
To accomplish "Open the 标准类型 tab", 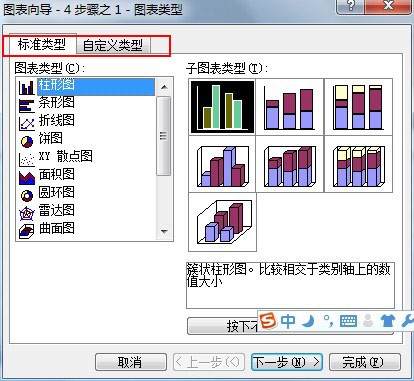I will [x=41, y=44].
